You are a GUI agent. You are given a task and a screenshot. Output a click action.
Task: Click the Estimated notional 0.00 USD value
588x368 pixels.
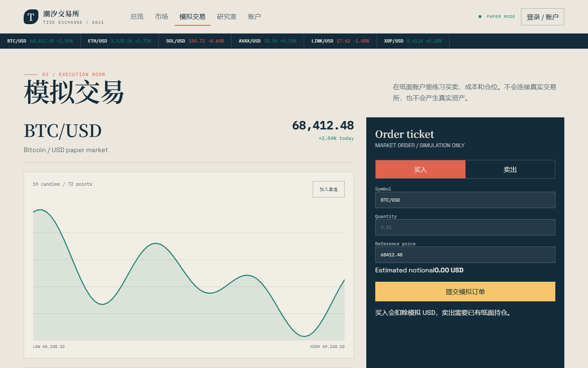[449, 270]
